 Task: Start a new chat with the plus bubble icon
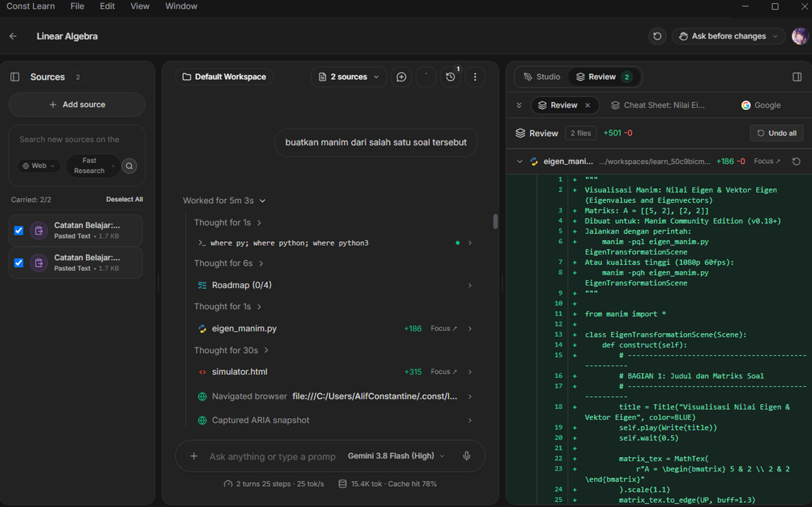click(x=402, y=77)
